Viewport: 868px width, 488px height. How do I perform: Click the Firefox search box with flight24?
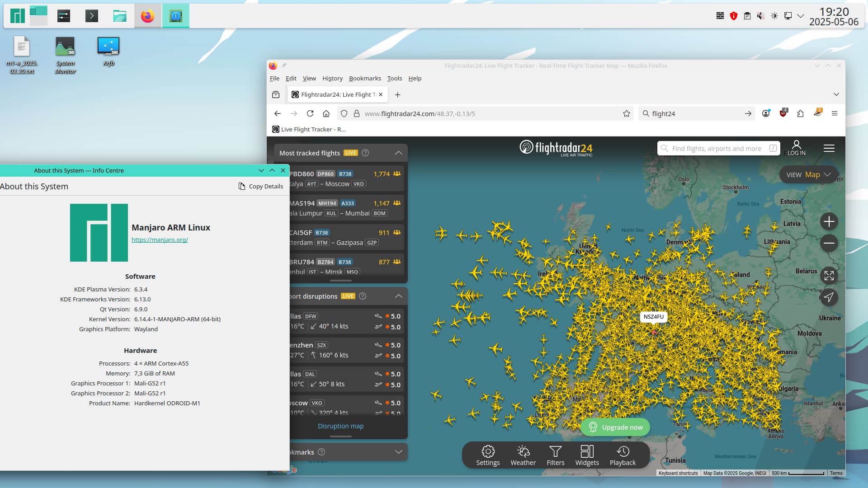(697, 114)
